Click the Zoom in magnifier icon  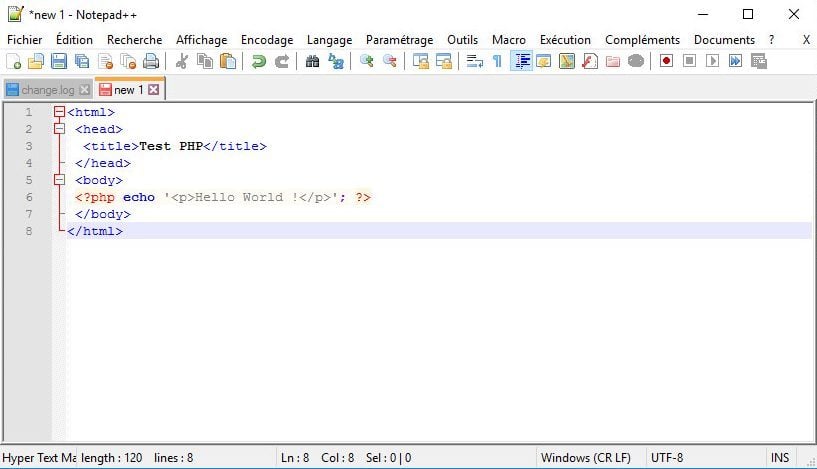[x=366, y=61]
